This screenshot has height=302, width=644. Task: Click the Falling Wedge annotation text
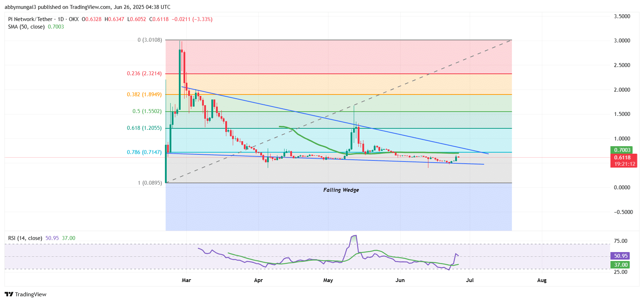click(341, 190)
